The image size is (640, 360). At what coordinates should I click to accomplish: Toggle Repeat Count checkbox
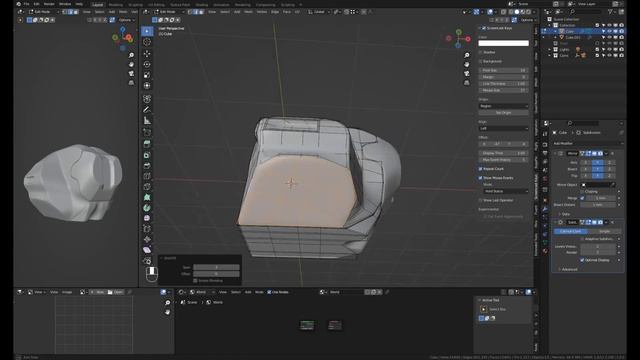pyautogui.click(x=480, y=169)
